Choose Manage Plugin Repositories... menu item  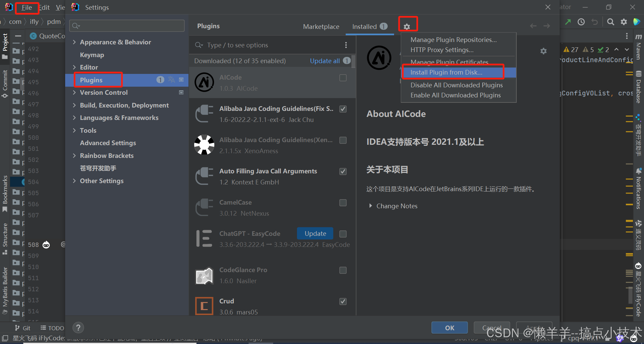click(454, 40)
